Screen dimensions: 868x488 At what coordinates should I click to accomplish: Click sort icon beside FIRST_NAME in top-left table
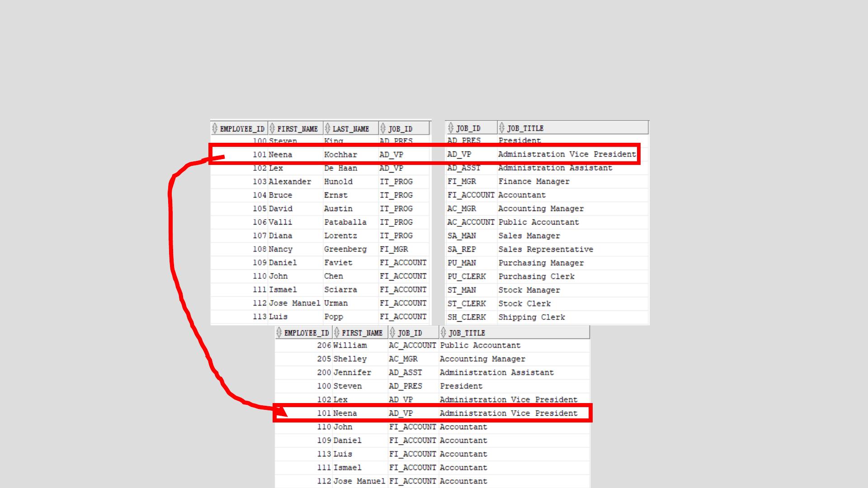[272, 129]
